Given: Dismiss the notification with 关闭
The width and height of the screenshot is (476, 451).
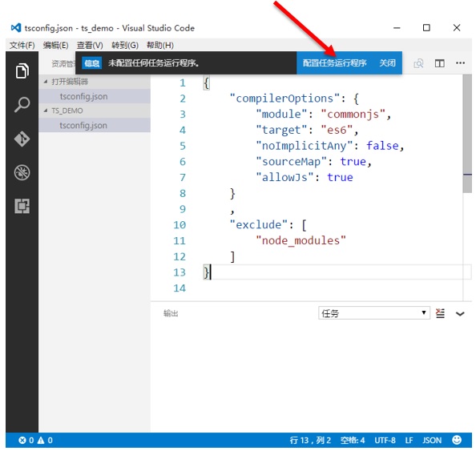Looking at the screenshot, I should coord(387,63).
